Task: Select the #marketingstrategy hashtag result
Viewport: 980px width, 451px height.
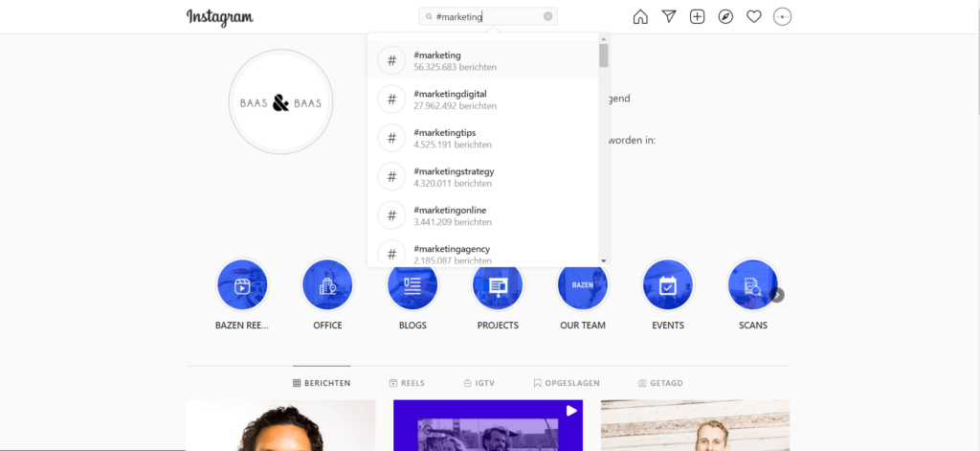Action: click(x=482, y=177)
